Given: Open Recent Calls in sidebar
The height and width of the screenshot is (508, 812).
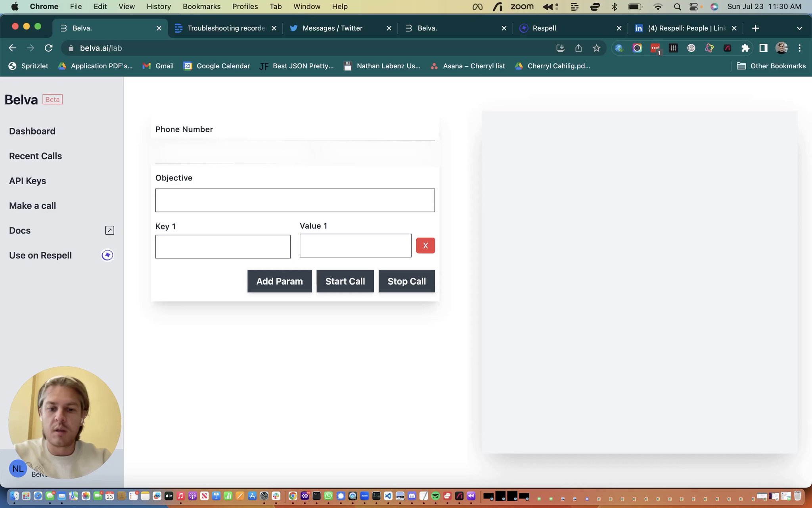Looking at the screenshot, I should [x=35, y=156].
